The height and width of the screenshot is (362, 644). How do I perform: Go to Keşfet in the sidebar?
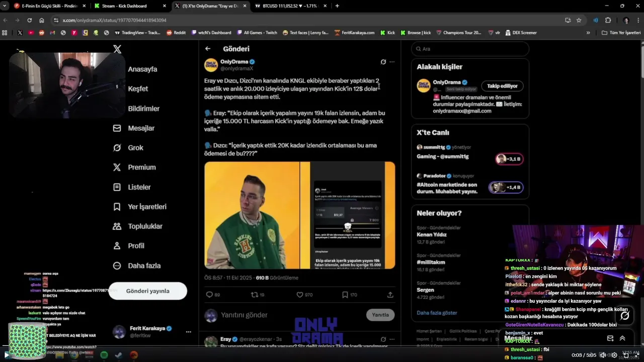(x=138, y=88)
